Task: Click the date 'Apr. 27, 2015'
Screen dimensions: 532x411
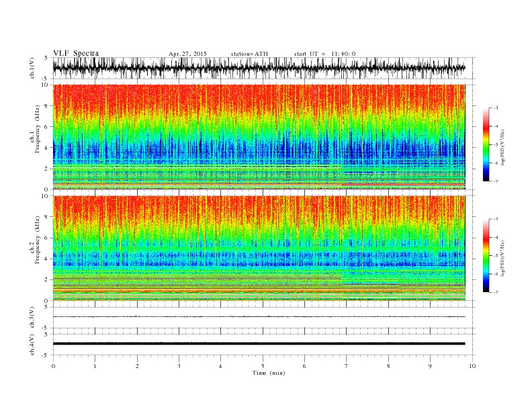Action: coord(187,54)
